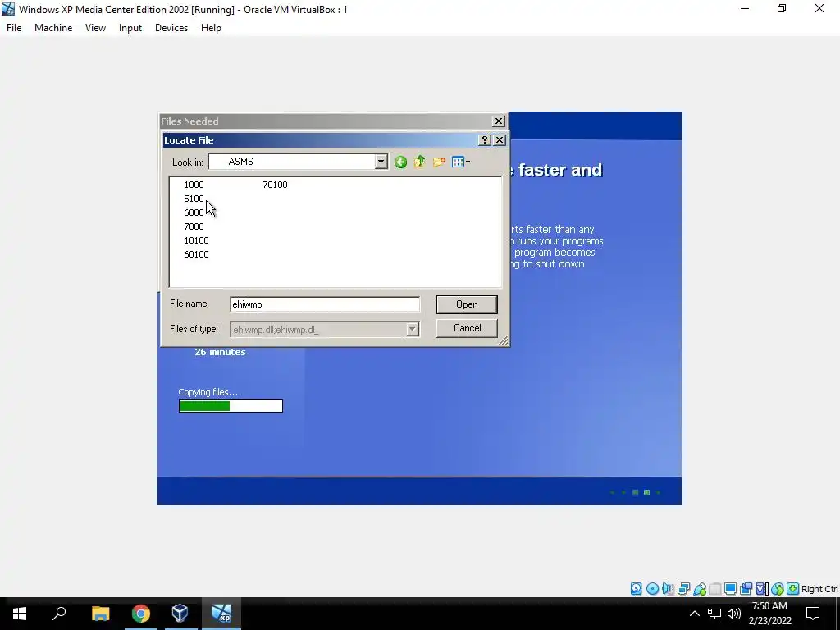Select the 60100 folder

[196, 254]
